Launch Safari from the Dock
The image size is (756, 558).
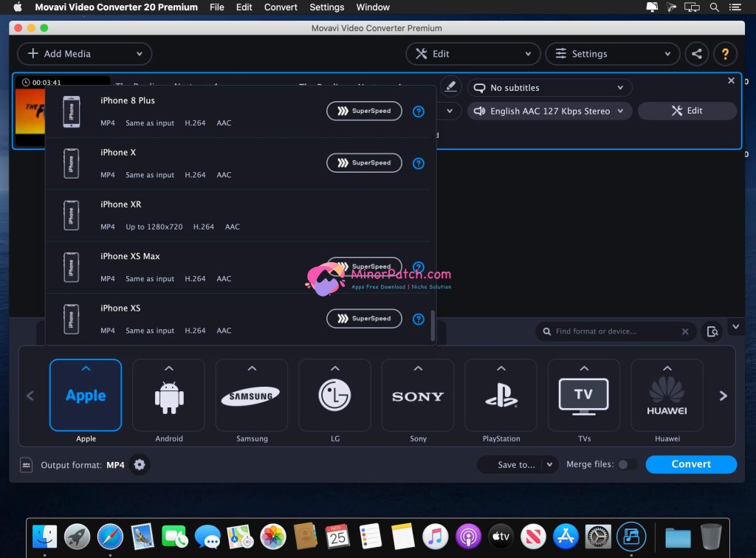(110, 537)
